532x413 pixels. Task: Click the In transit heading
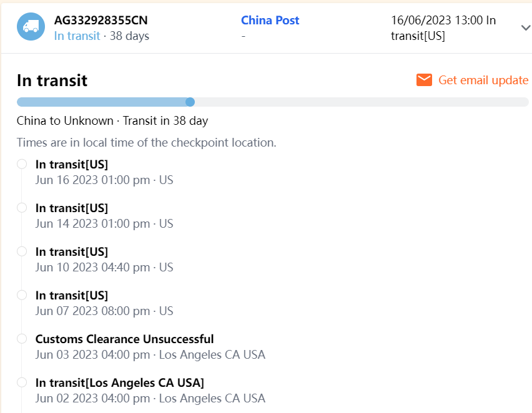point(52,80)
